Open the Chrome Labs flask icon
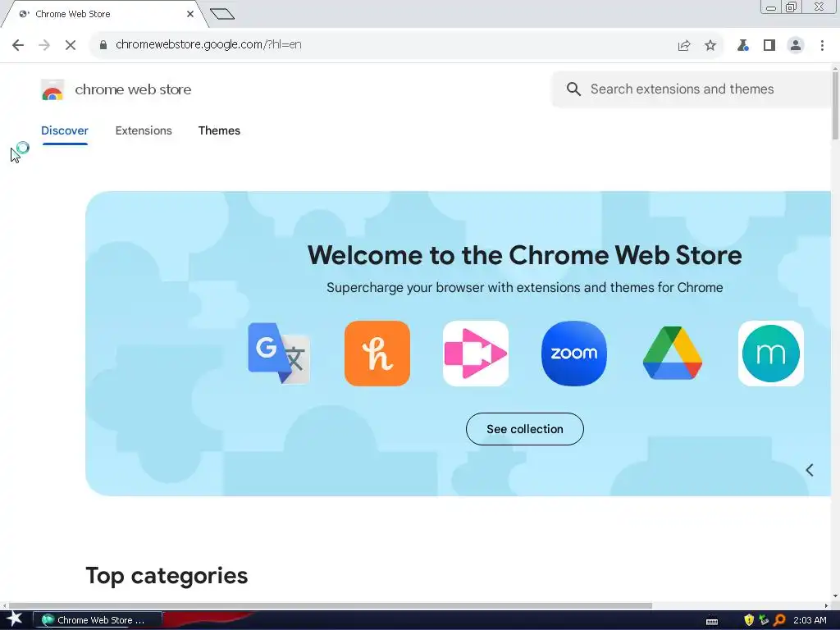 tap(742, 46)
